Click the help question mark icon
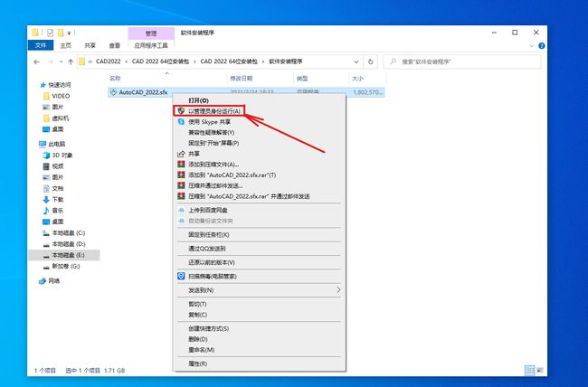 [x=542, y=46]
